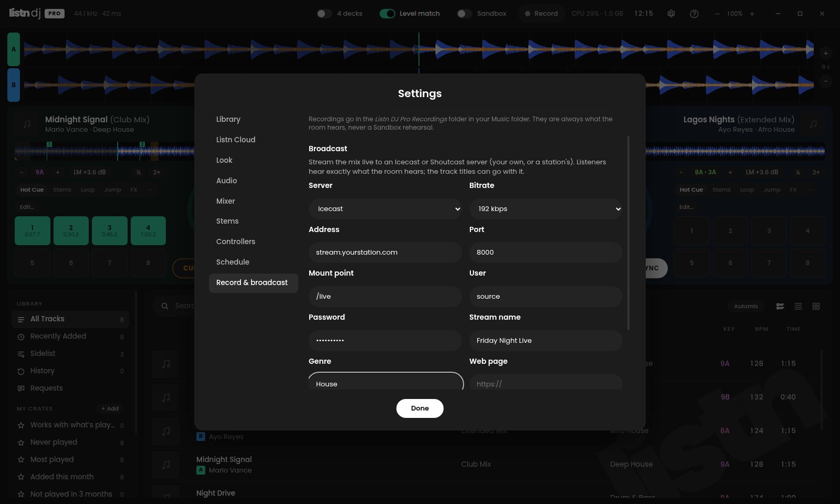
Task: Increase interface zoom above 100%
Action: tap(752, 14)
